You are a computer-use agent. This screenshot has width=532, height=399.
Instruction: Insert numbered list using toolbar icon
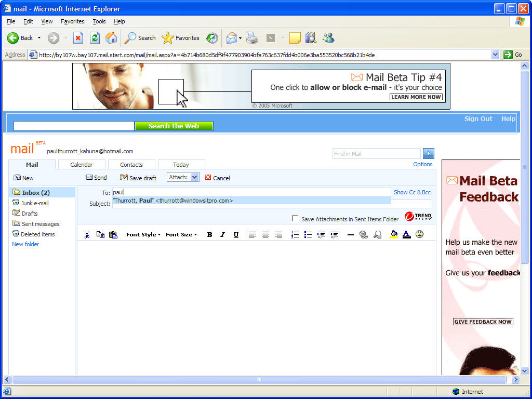tap(295, 235)
